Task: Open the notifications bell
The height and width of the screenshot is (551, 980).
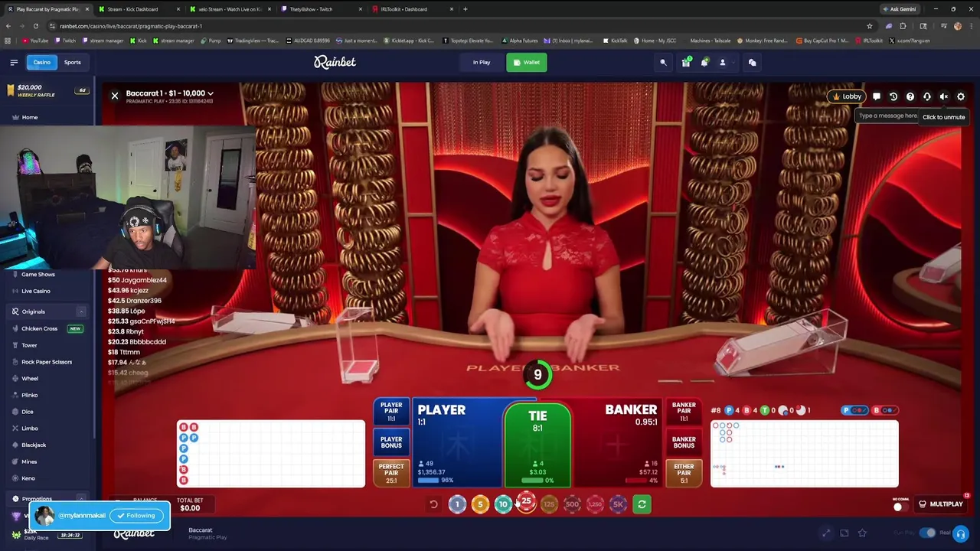Action: [704, 62]
